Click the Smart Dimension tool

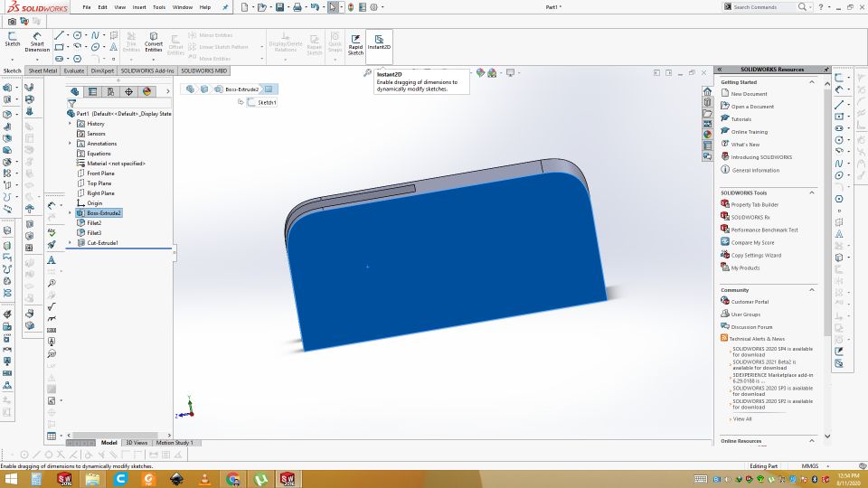pyautogui.click(x=37, y=42)
